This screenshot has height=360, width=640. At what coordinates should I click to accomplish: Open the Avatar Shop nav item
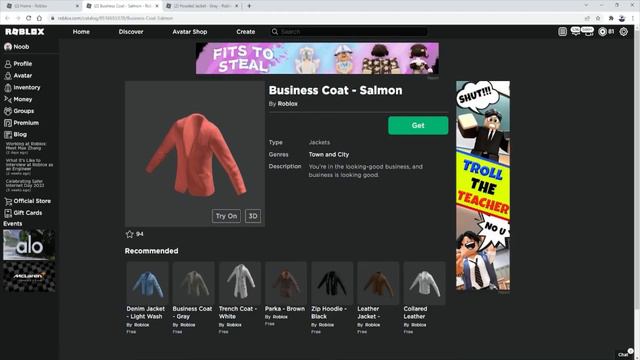coord(190,31)
